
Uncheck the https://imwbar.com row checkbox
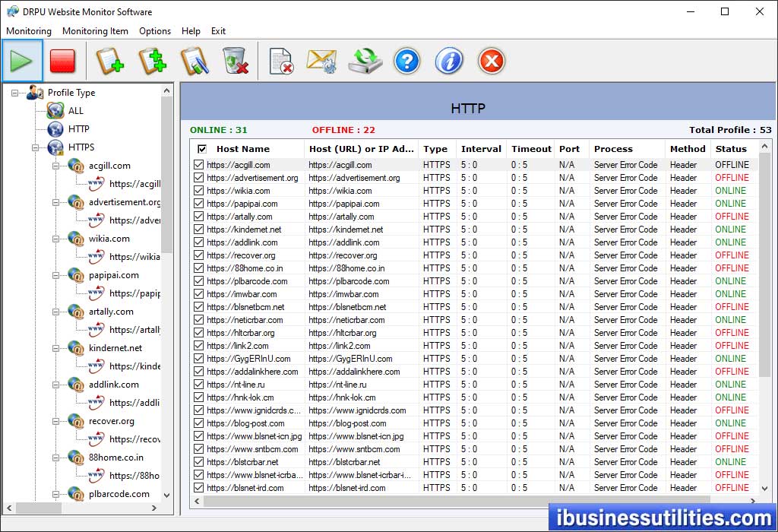[199, 294]
